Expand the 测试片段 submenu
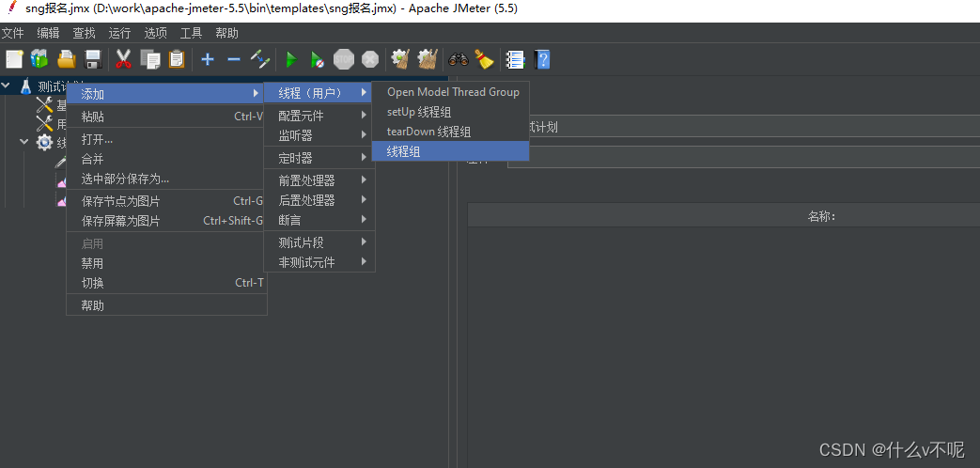The height and width of the screenshot is (468, 980). [319, 242]
